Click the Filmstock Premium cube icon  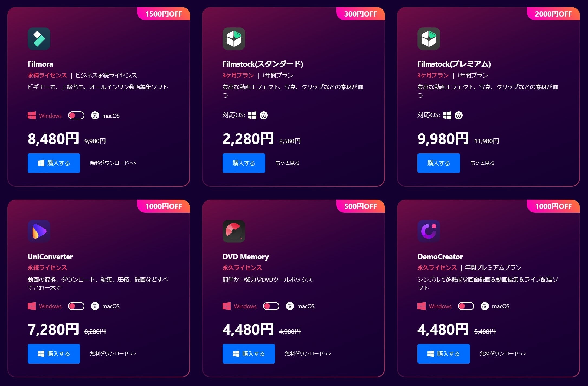[429, 39]
